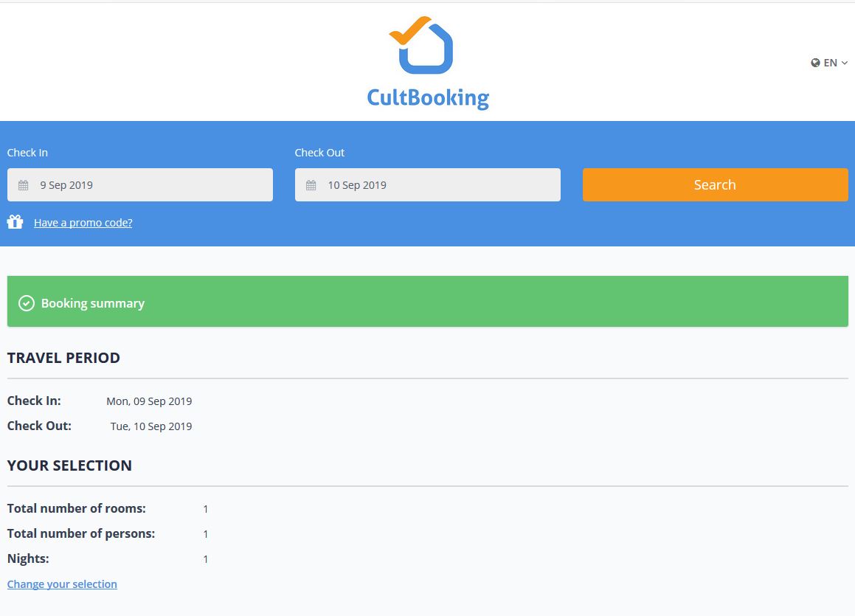Click the TRAVEL PERIOD section heading

click(x=63, y=358)
